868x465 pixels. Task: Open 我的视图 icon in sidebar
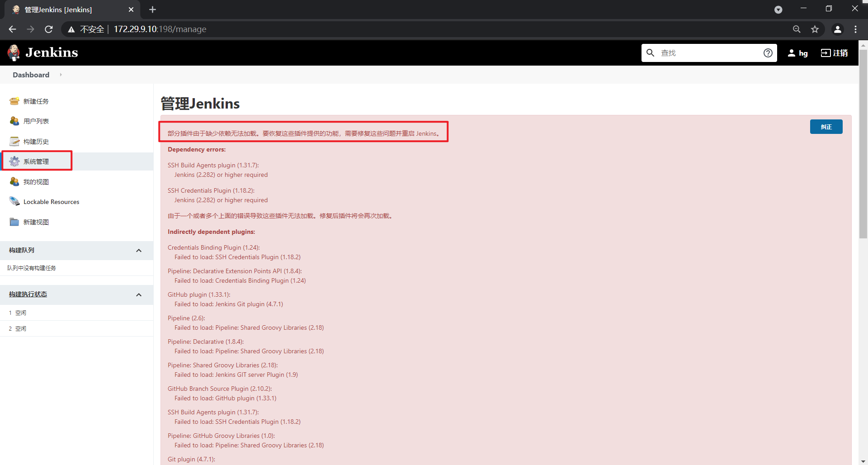point(14,181)
